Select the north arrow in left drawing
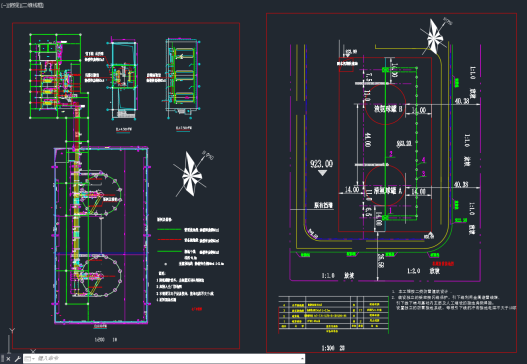The width and height of the screenshot is (527, 364). [191, 174]
